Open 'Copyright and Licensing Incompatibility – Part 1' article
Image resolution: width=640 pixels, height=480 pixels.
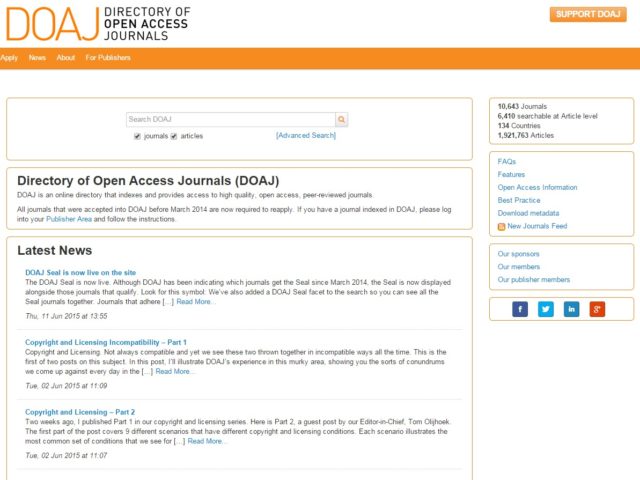click(106, 342)
